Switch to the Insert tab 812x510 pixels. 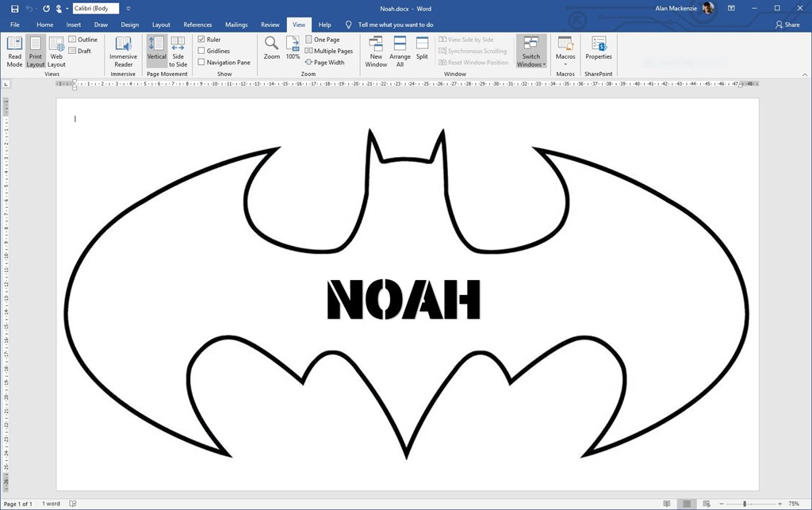74,25
